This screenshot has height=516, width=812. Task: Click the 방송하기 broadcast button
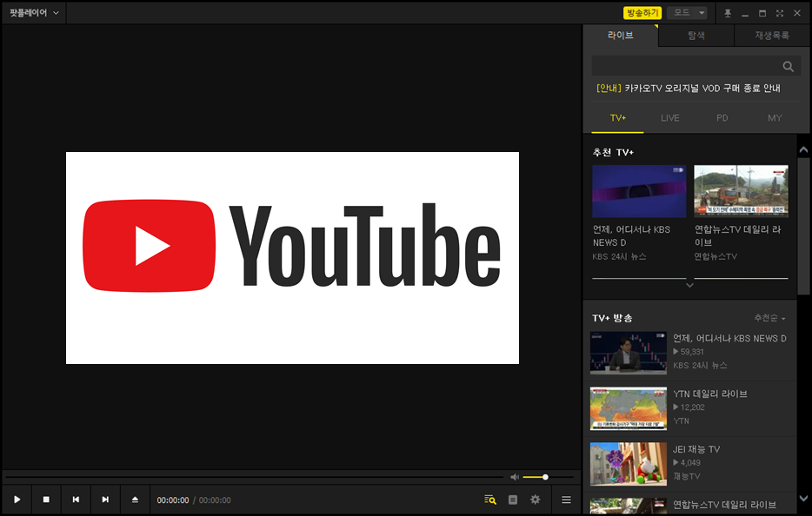point(642,13)
